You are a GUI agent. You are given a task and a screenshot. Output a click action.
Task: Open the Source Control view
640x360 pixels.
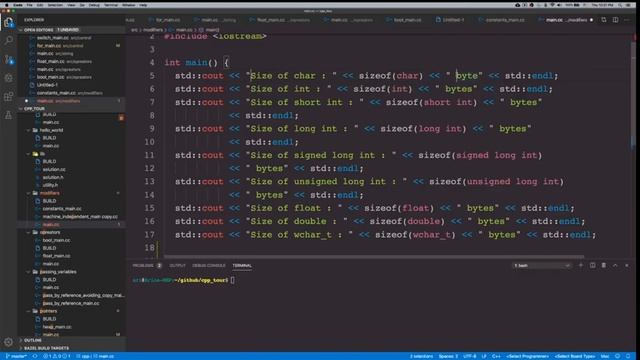pyautogui.click(x=9, y=60)
